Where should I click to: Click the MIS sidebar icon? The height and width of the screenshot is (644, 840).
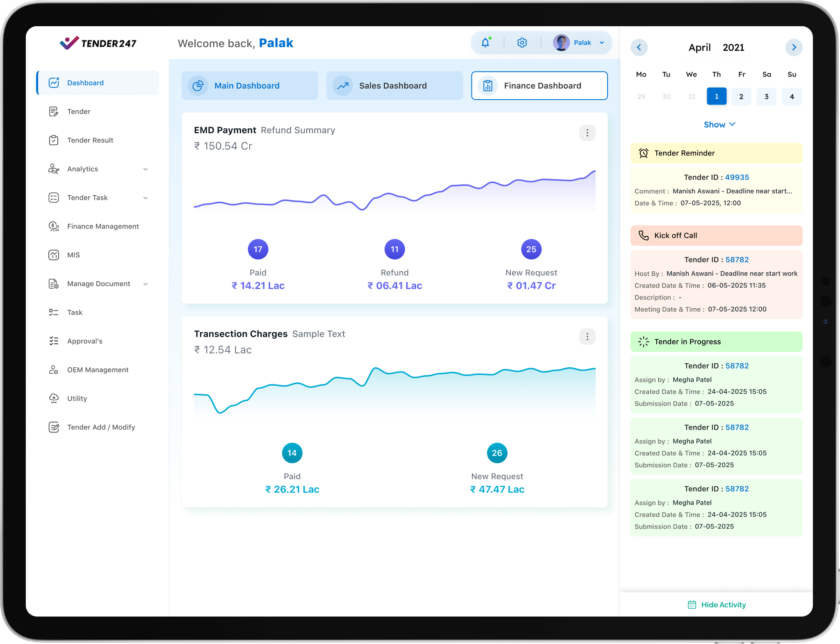(x=54, y=255)
